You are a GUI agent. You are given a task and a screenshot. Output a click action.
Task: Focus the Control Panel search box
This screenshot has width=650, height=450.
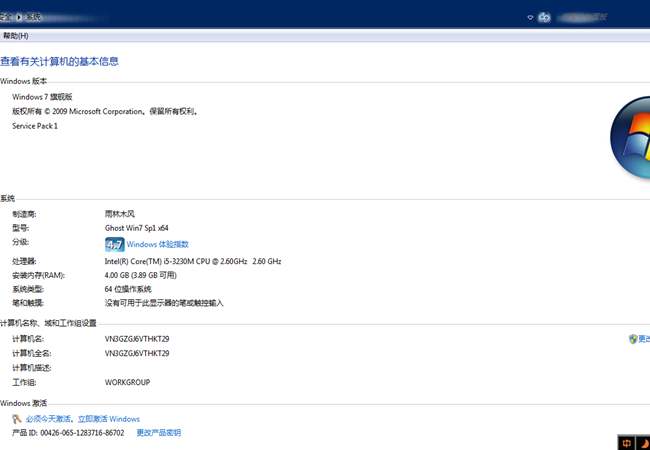[585, 17]
